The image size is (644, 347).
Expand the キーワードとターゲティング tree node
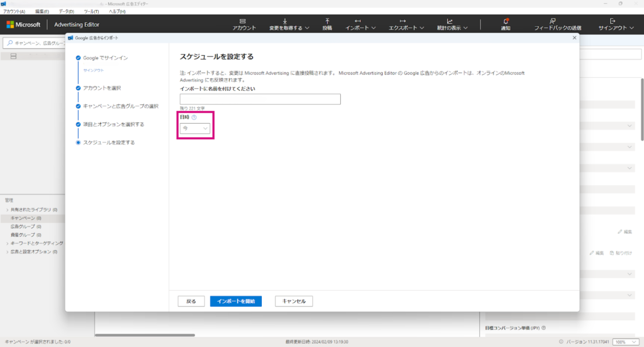click(7, 243)
